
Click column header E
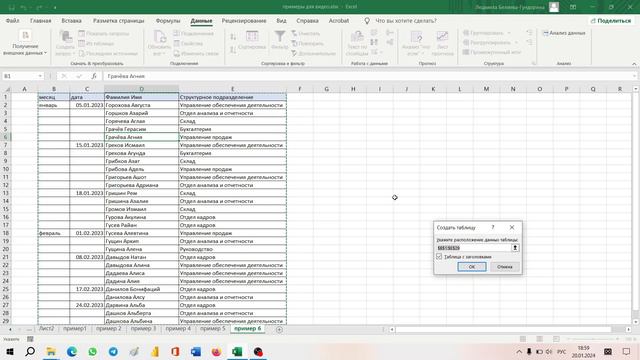(232, 89)
